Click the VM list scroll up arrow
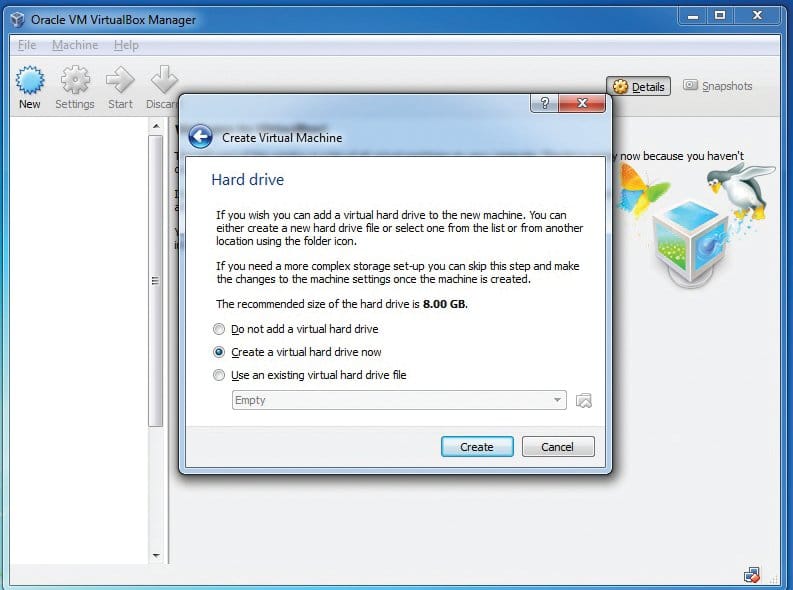The image size is (793, 590). pyautogui.click(x=156, y=126)
